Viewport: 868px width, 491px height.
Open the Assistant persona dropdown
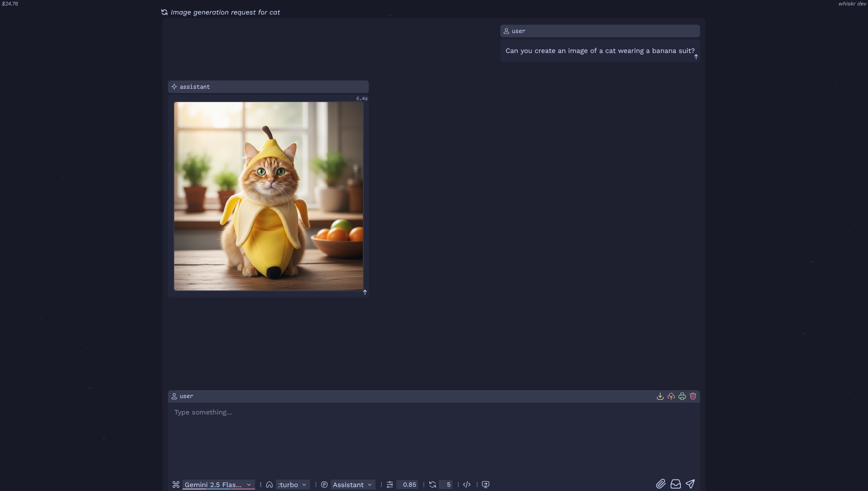point(352,485)
